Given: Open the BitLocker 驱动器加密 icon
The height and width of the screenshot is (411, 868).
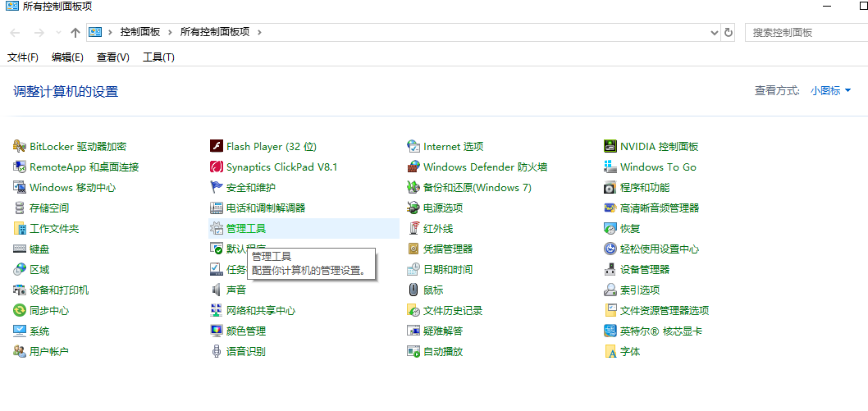Looking at the screenshot, I should click(21, 147).
